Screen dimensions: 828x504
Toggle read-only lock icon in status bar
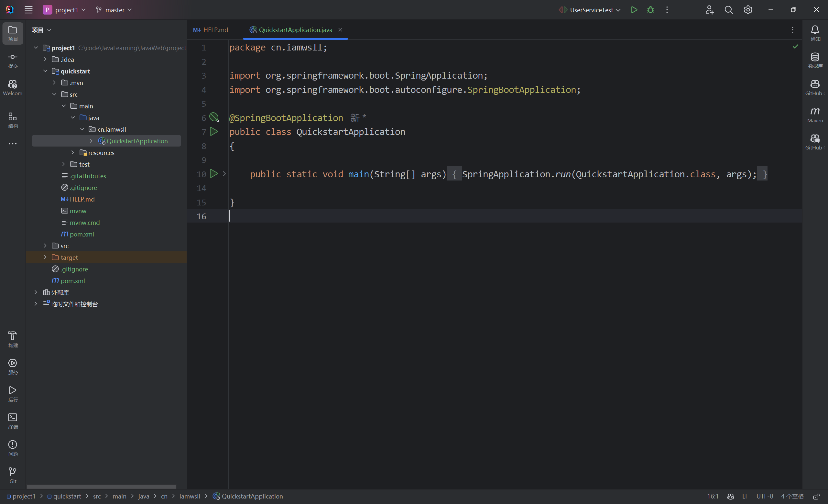coord(816,497)
